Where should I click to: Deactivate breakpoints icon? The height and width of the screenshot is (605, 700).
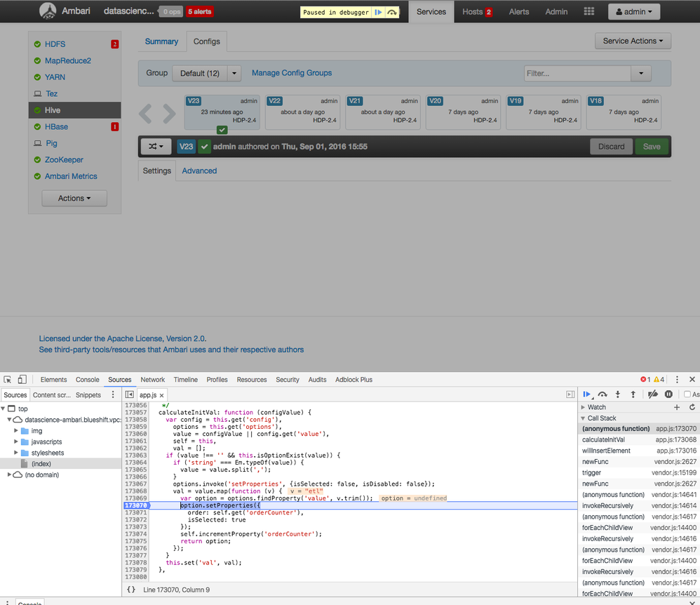pyautogui.click(x=653, y=394)
